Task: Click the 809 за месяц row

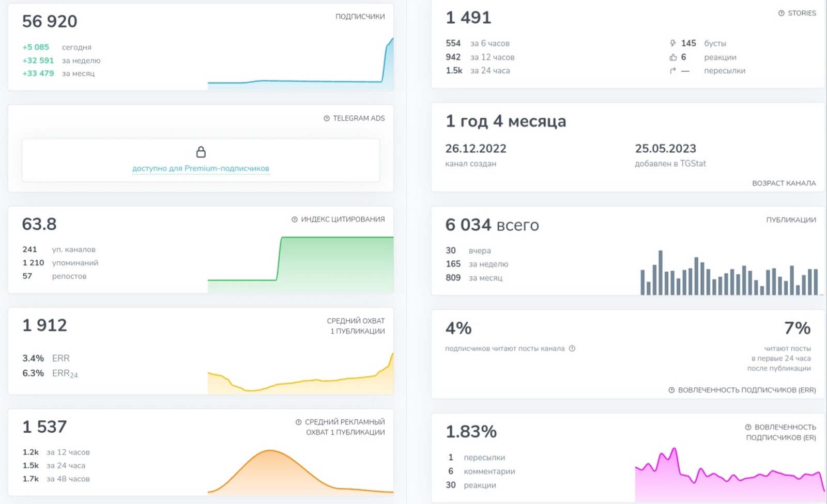Action: point(474,278)
